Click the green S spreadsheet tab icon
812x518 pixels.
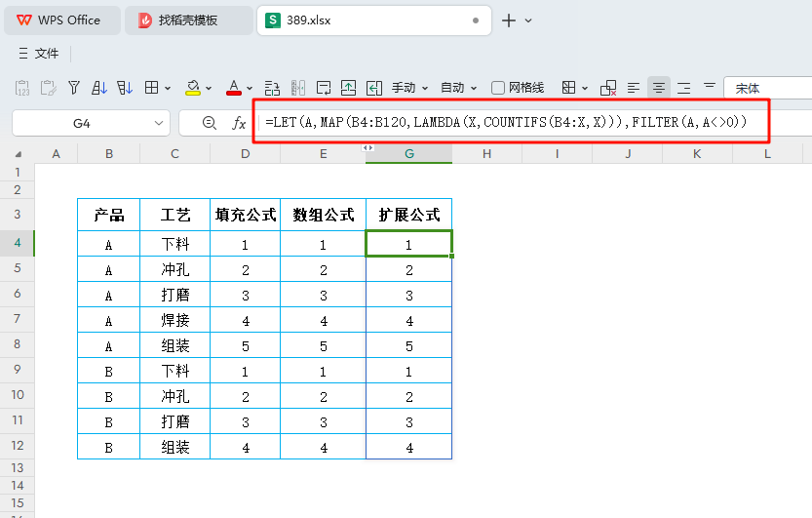[x=272, y=20]
